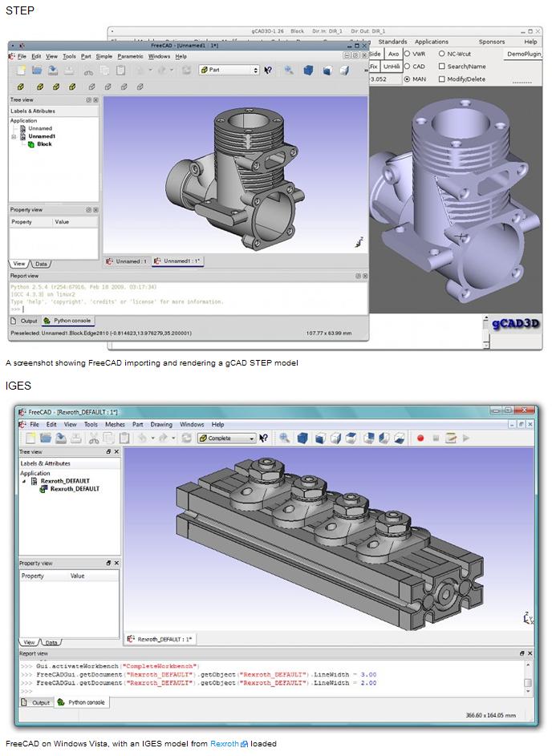The width and height of the screenshot is (556, 756).
Task: Click Save icon in upper FreeCAD toolbar
Action: 53,71
